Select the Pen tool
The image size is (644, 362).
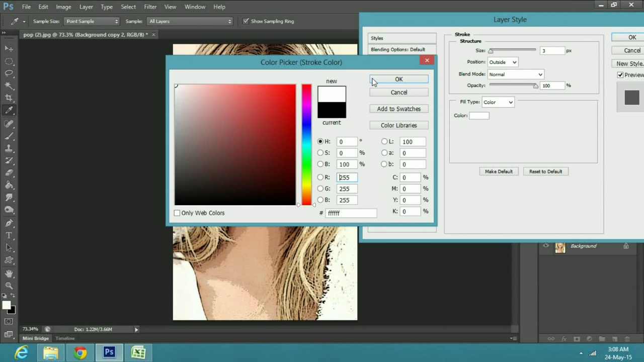coord(9,223)
